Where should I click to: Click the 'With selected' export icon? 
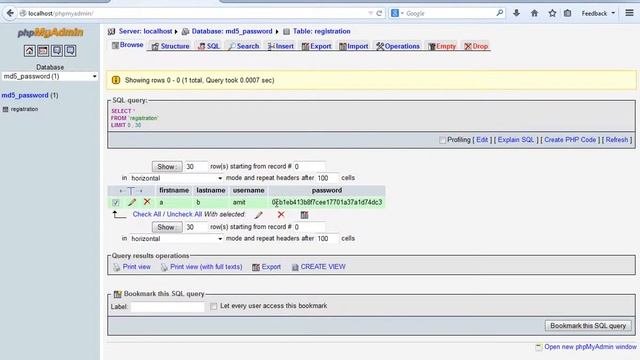click(304, 215)
